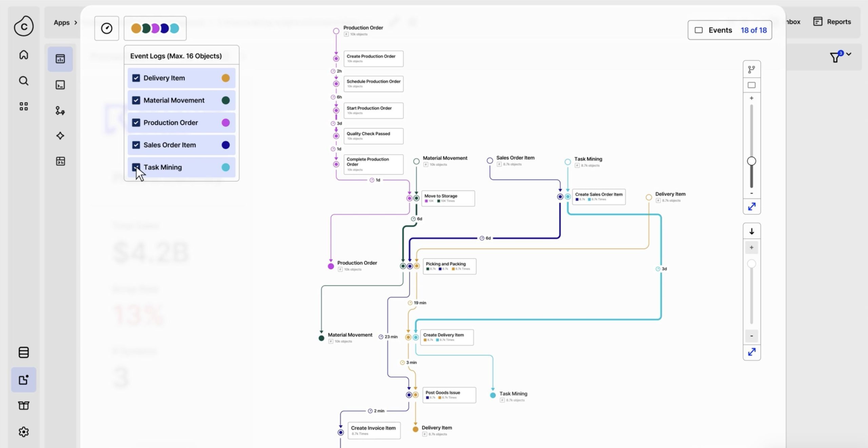Click the home icon in left sidebar

coord(23,55)
